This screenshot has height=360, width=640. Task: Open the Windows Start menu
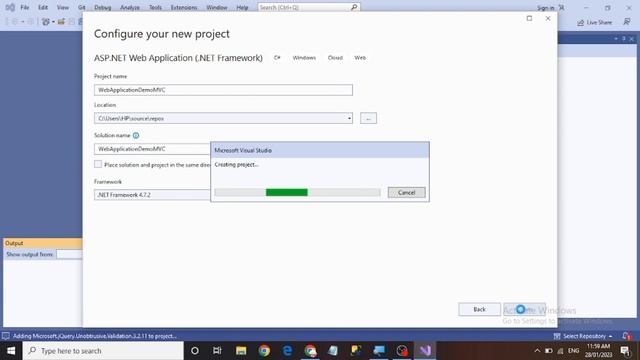pos(11,351)
